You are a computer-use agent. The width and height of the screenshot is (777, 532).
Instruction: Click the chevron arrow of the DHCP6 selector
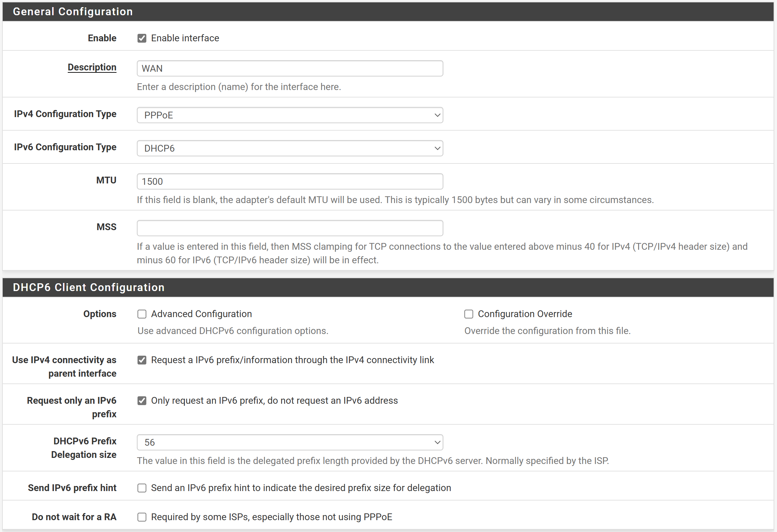coord(437,148)
